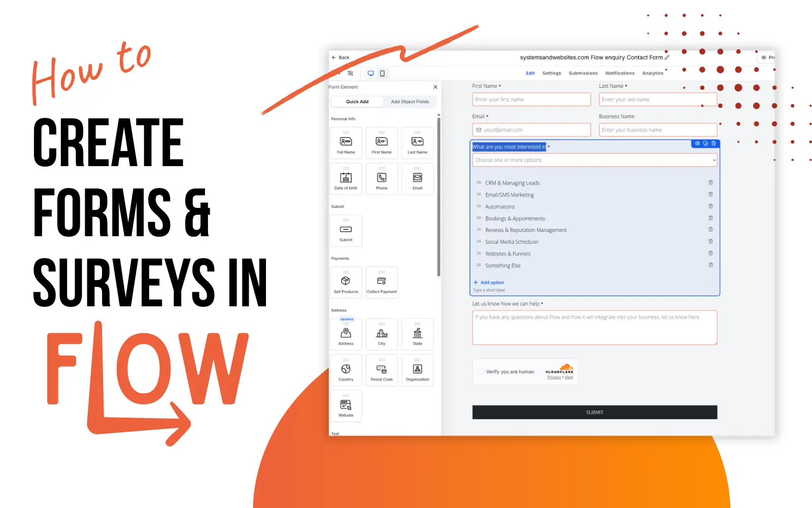Select the Quick Add tab
Viewport: 812px width, 508px height.
click(357, 102)
